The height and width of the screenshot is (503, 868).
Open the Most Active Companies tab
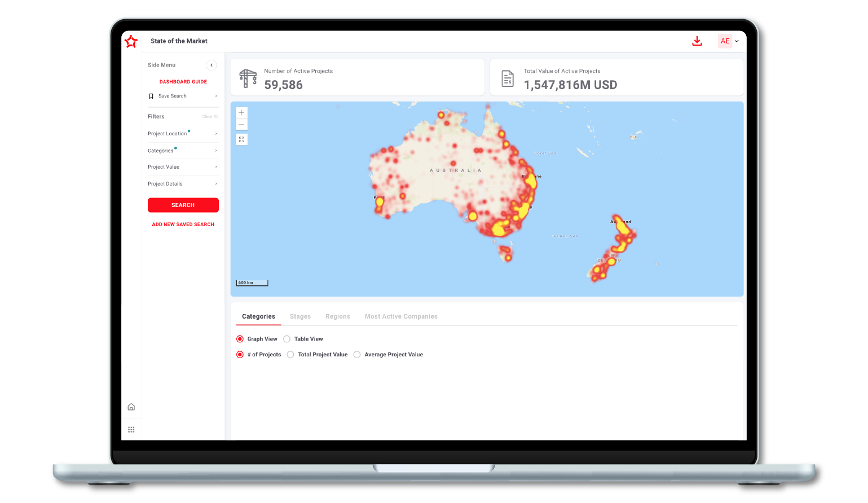(x=401, y=316)
